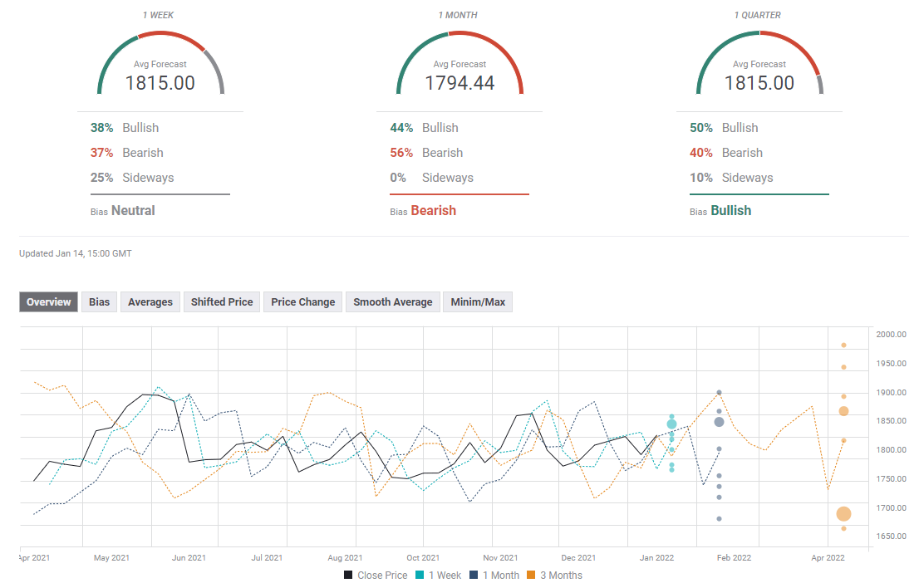This screenshot has width=919, height=588.
Task: Toggle the 1 Week legend series
Action: (443, 576)
